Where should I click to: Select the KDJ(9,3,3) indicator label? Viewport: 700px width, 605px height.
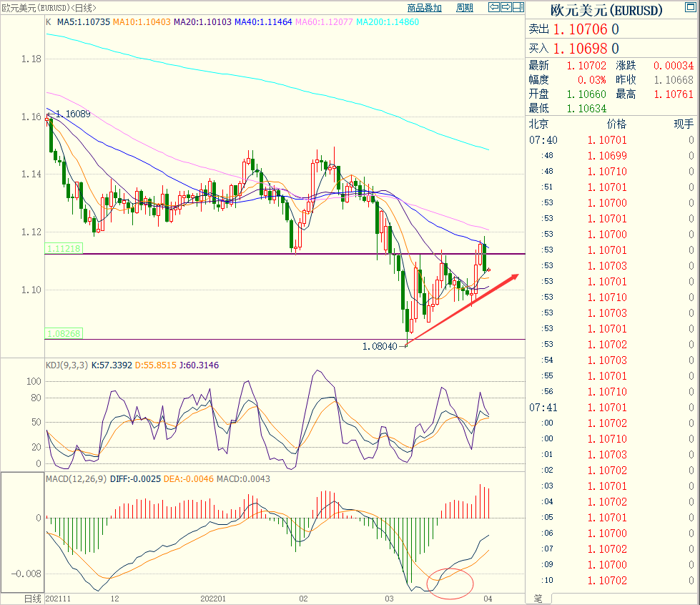click(66, 365)
